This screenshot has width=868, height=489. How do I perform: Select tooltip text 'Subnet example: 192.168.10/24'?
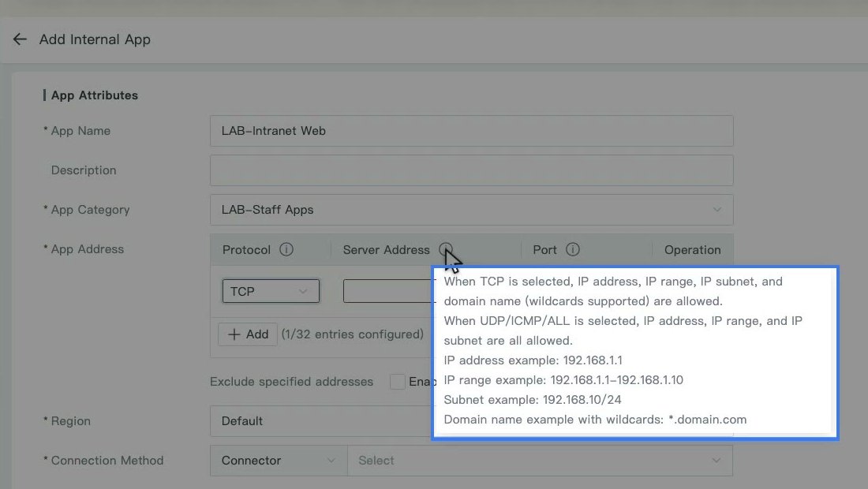[533, 399]
